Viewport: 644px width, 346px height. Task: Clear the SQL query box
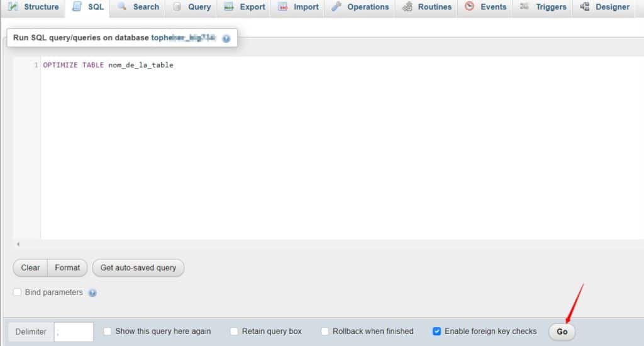tap(30, 268)
